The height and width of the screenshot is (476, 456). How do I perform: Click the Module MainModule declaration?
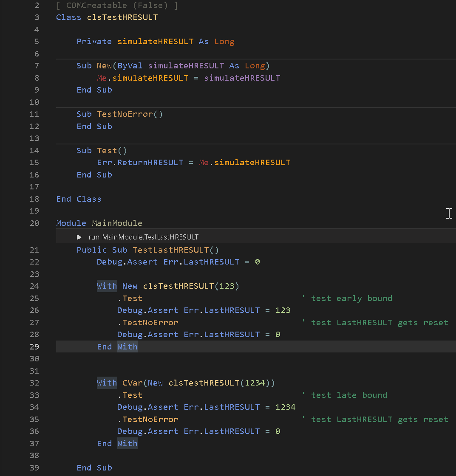click(99, 223)
